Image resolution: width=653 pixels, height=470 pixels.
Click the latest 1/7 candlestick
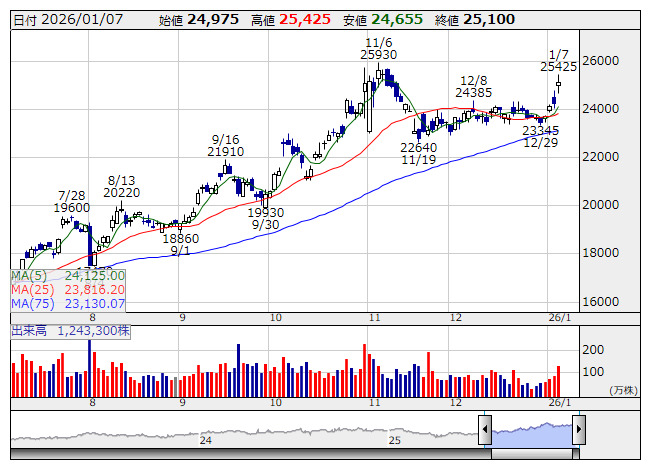558,84
